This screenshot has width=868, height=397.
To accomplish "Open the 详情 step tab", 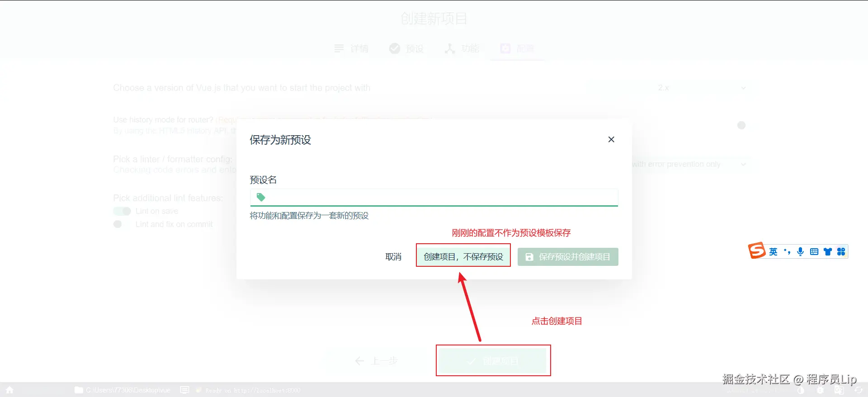I will tap(352, 48).
